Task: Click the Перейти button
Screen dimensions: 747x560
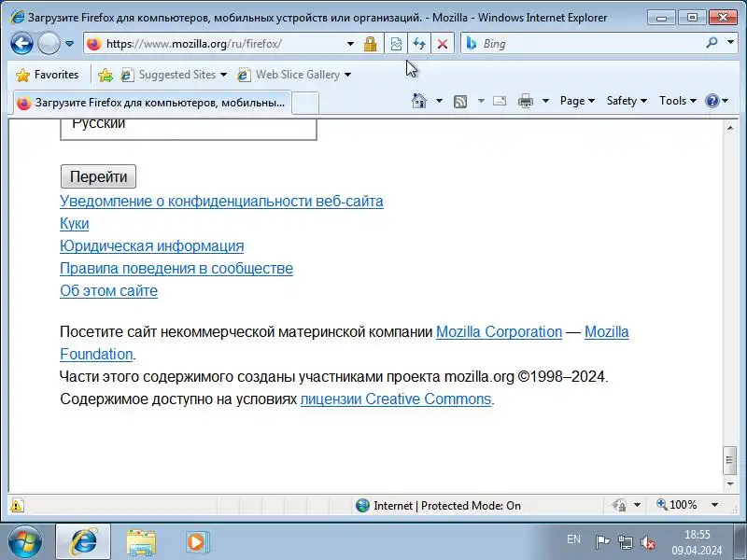Action: (99, 176)
